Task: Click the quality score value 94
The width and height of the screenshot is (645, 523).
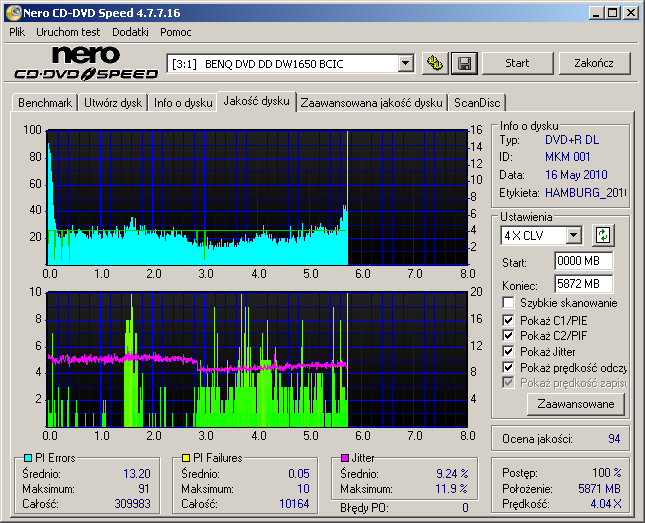Action: click(x=614, y=439)
